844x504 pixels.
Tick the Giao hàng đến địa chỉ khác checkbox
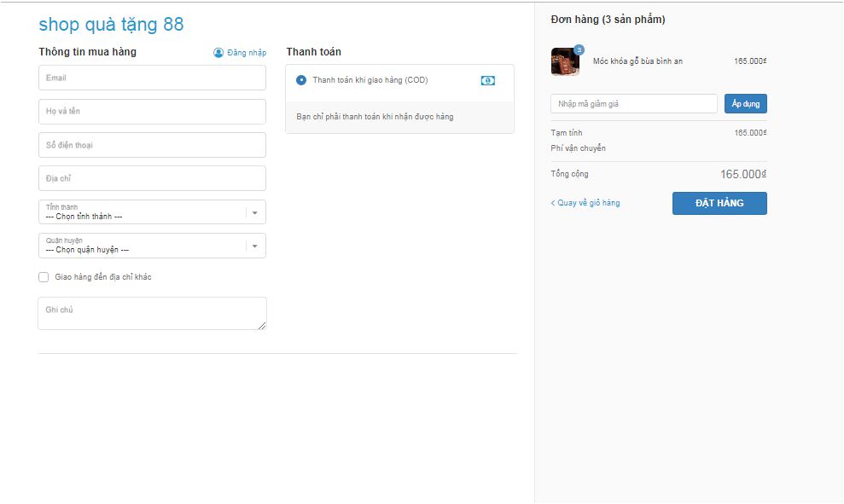coord(44,277)
